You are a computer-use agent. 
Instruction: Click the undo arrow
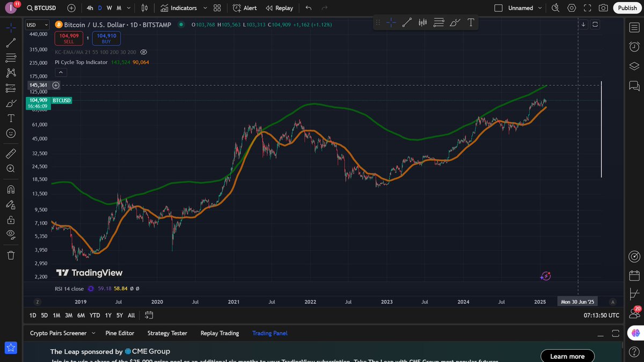[x=308, y=8]
